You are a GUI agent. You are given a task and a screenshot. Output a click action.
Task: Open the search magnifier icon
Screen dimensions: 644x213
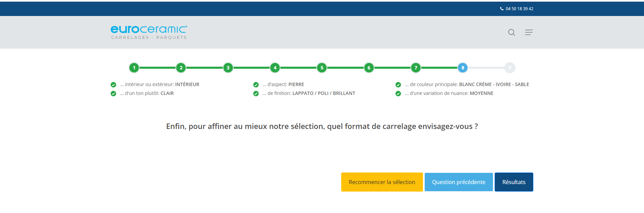[512, 32]
